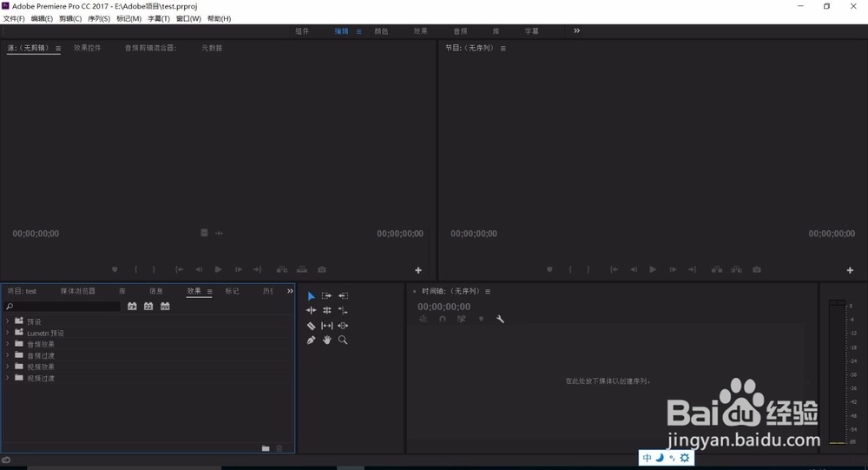Select the Rolling Edit tool
This screenshot has width=868, height=470.
coord(327,310)
